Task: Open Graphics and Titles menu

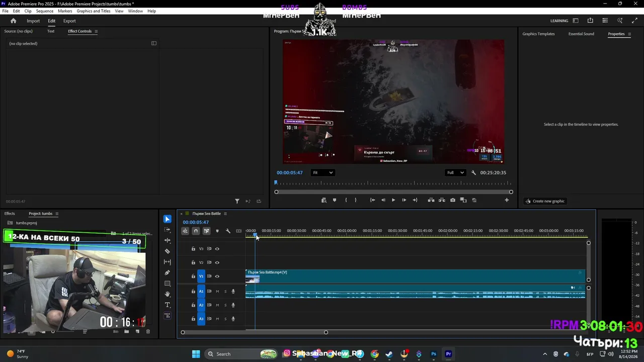Action: point(94,11)
